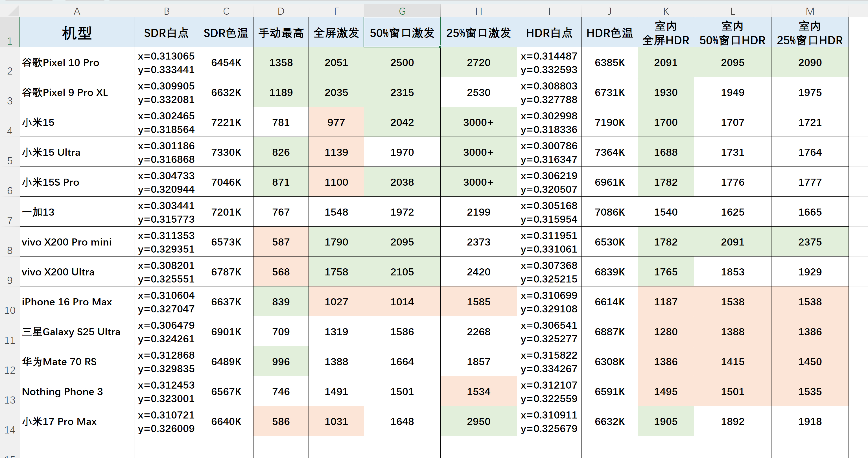Click the 2051 full-screen cell
This screenshot has width=868, height=458.
click(336, 62)
